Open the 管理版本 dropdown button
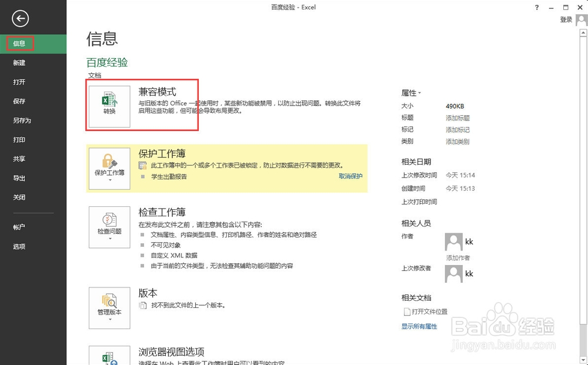This screenshot has height=365, width=588. pos(109,308)
